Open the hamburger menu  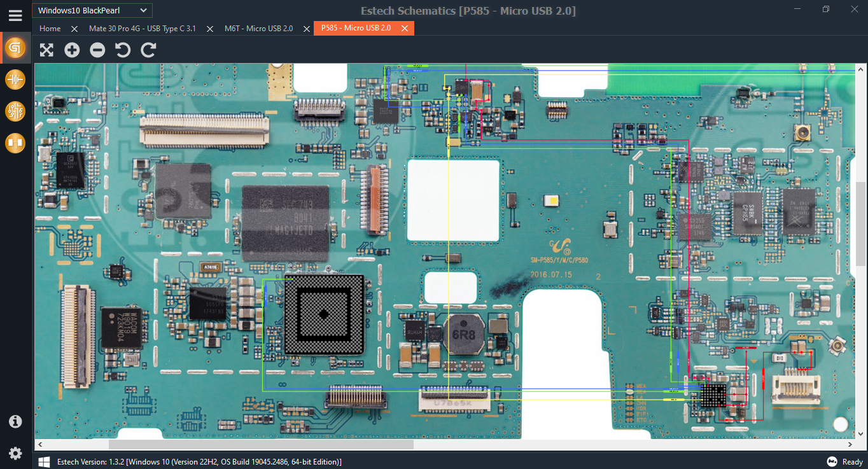(x=15, y=15)
